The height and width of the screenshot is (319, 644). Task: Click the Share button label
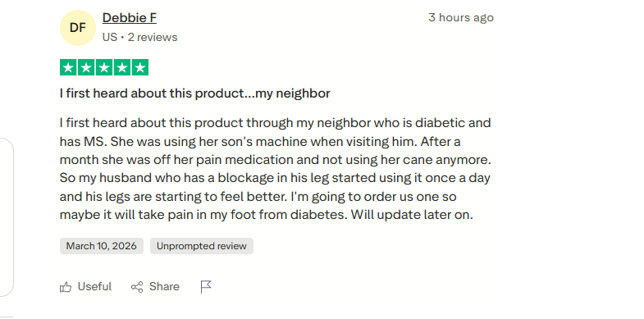click(x=164, y=286)
